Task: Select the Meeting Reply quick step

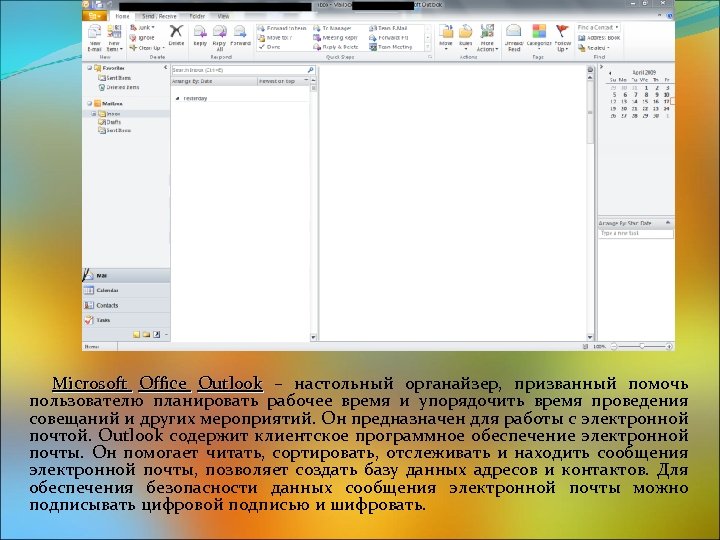Action: 335,38
